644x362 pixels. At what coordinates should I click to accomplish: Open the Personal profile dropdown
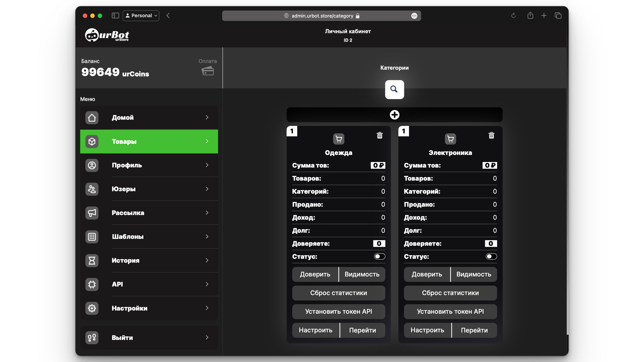[141, 15]
